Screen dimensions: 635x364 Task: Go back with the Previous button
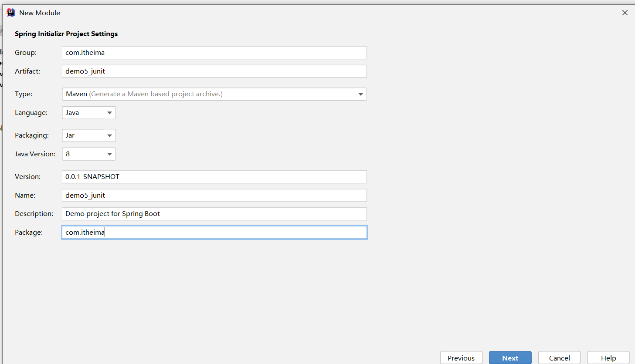[461, 358]
